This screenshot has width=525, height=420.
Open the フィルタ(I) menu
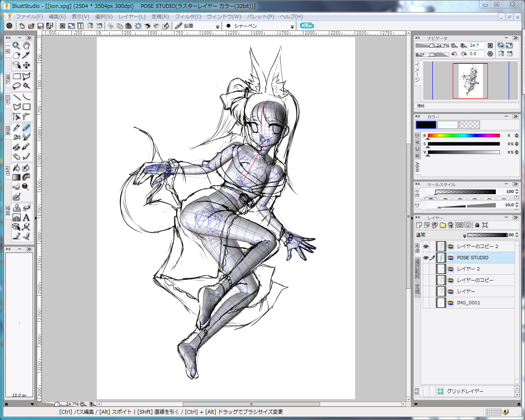188,17
